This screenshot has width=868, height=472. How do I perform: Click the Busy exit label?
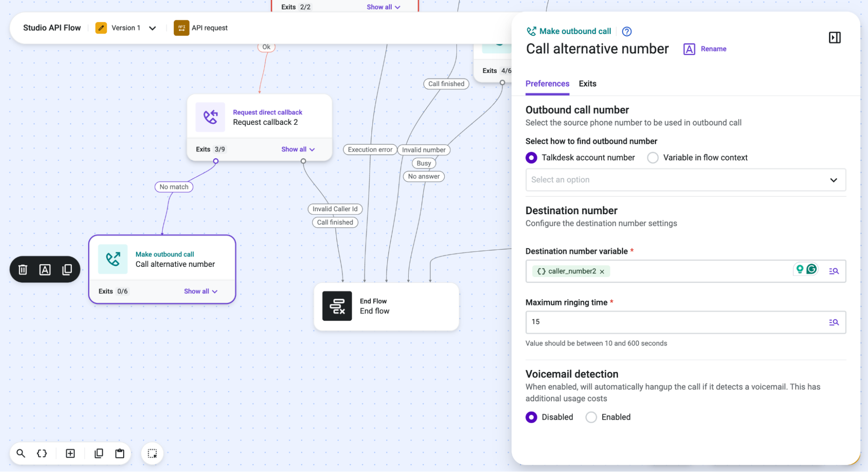(424, 163)
